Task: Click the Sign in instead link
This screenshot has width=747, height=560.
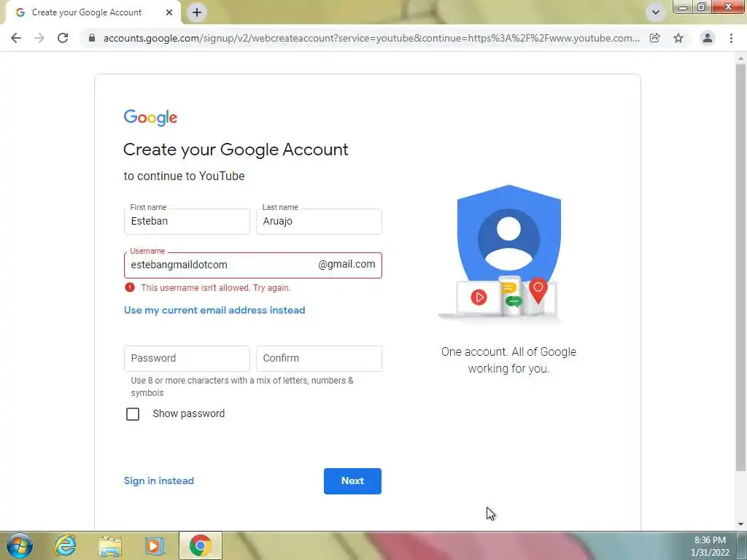Action: point(158,481)
